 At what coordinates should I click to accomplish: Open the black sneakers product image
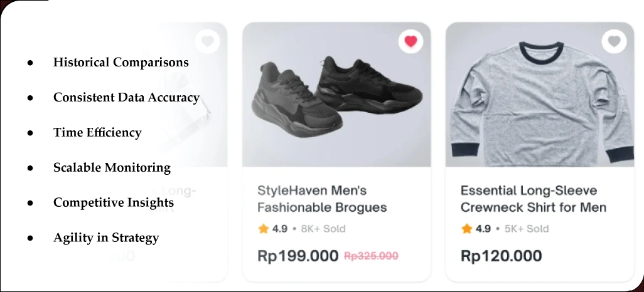click(336, 94)
